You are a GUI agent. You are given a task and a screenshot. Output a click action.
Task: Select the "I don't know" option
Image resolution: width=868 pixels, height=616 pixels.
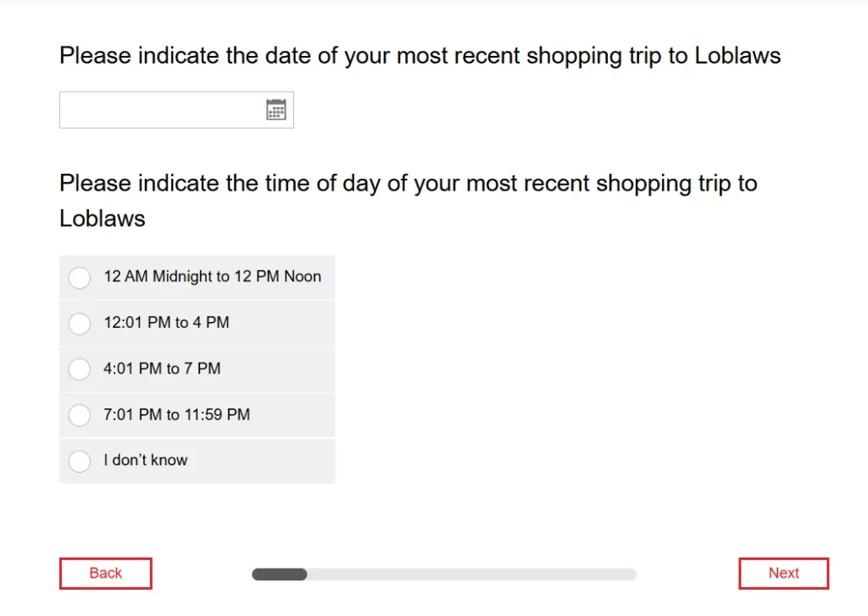pos(79,460)
